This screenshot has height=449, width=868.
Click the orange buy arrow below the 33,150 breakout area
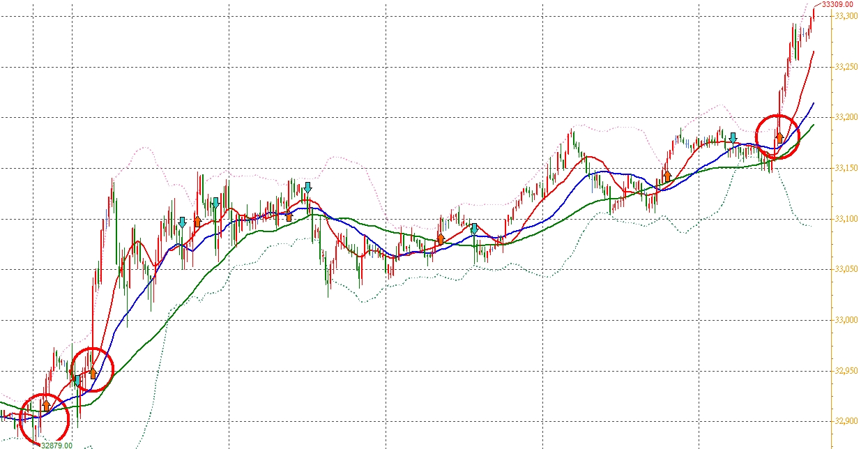coord(667,176)
